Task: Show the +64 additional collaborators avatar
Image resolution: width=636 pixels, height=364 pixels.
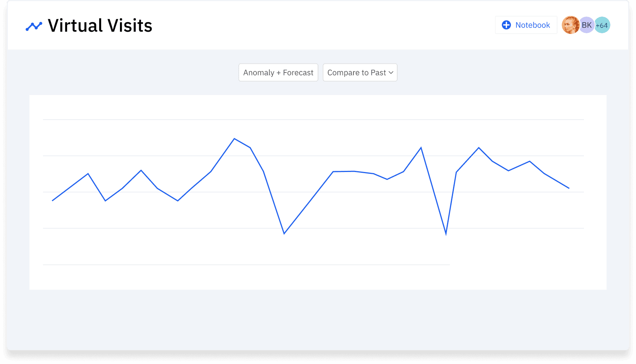Action: pos(602,25)
